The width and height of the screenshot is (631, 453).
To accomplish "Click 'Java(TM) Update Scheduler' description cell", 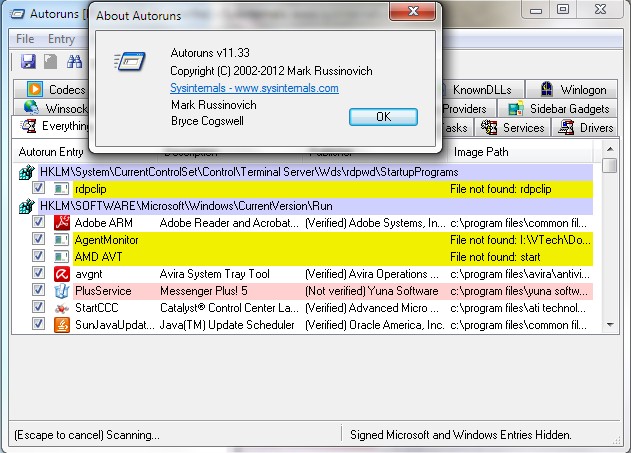I will pyautogui.click(x=227, y=325).
